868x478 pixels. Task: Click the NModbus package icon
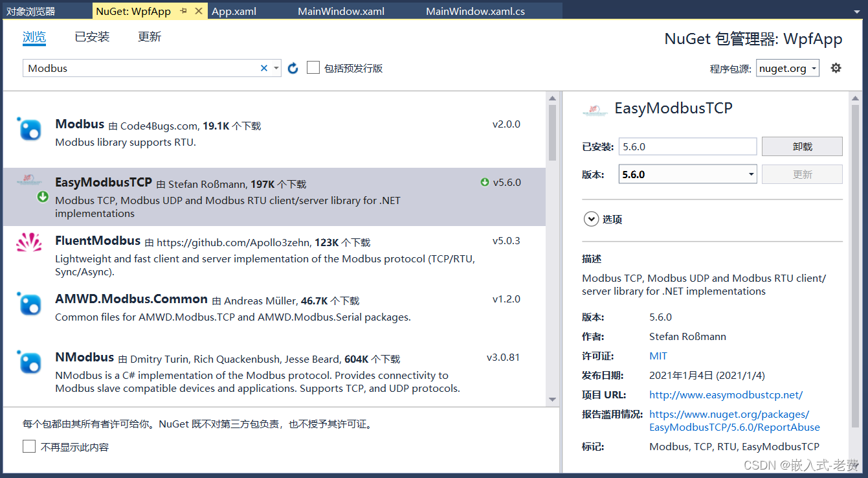pyautogui.click(x=29, y=362)
